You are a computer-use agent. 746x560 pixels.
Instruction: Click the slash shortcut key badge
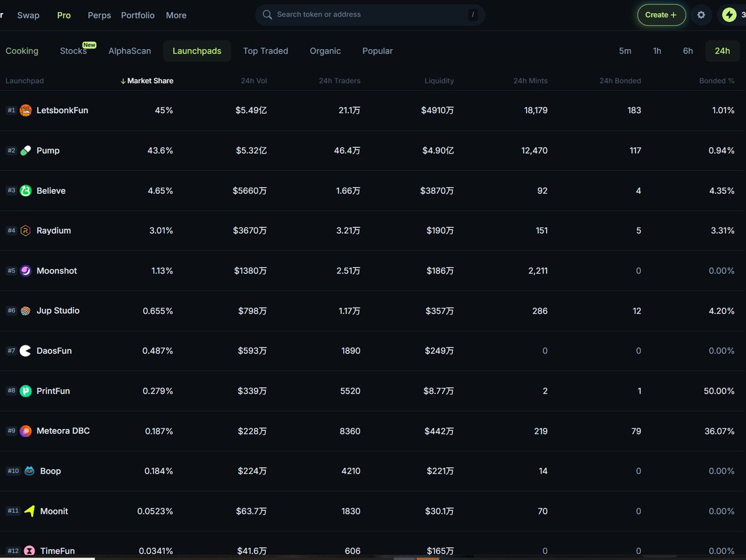click(x=473, y=15)
